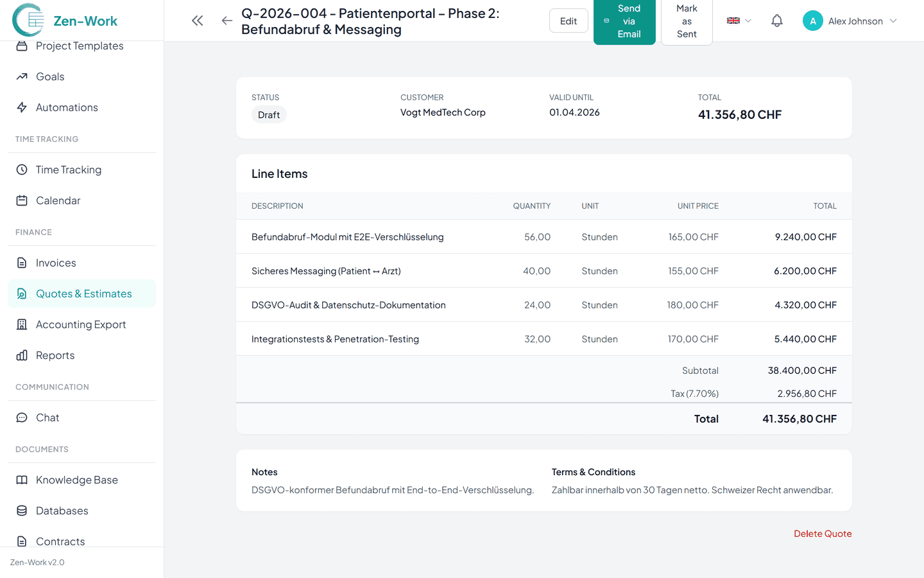This screenshot has height=578, width=924.
Task: Open notifications bell icon
Action: [776, 21]
